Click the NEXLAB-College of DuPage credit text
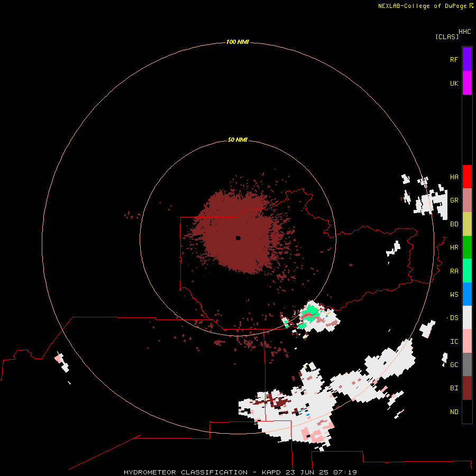Viewport: 476px width, 476px height. click(422, 6)
